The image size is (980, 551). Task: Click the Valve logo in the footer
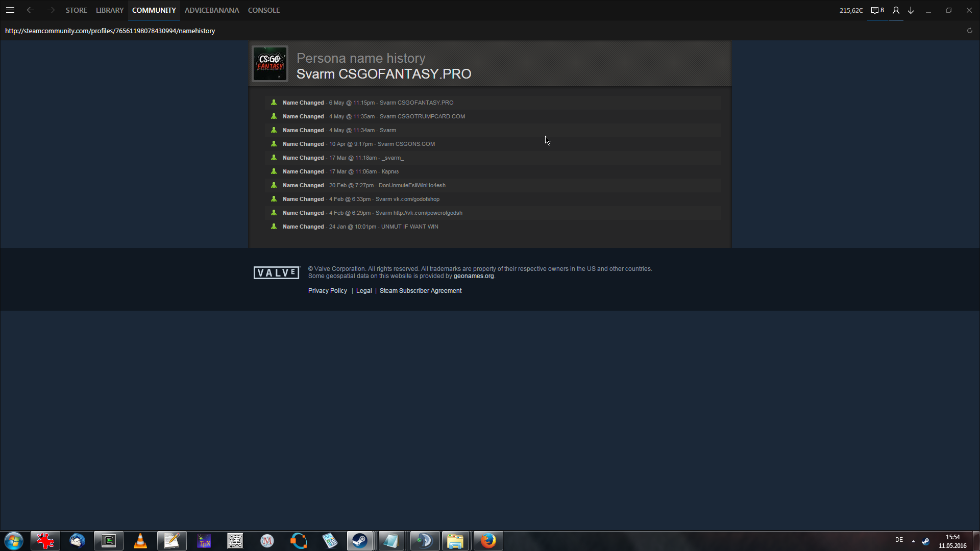[276, 273]
